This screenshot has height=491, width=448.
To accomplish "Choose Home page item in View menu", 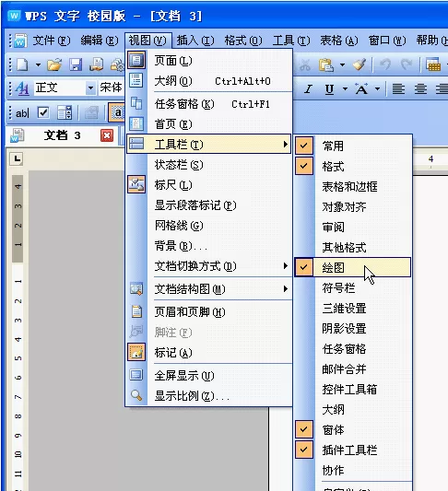I will tap(209, 124).
